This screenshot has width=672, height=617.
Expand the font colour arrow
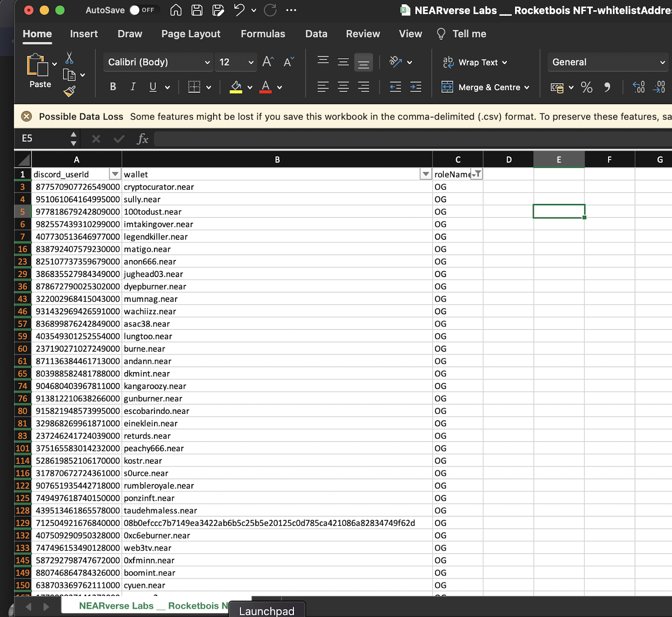click(280, 87)
